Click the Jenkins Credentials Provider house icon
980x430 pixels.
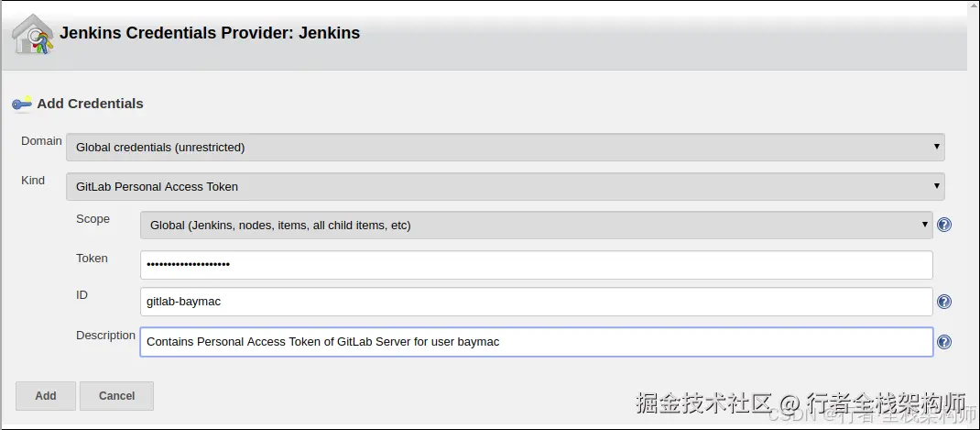coord(33,35)
